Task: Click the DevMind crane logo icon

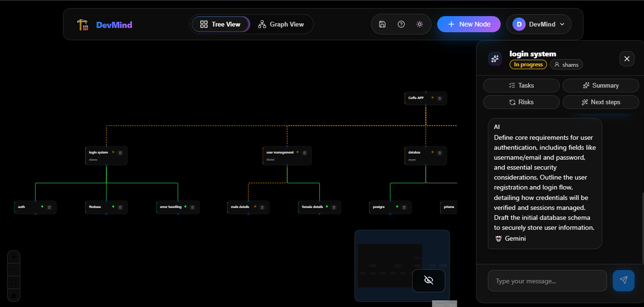Action: pos(83,25)
